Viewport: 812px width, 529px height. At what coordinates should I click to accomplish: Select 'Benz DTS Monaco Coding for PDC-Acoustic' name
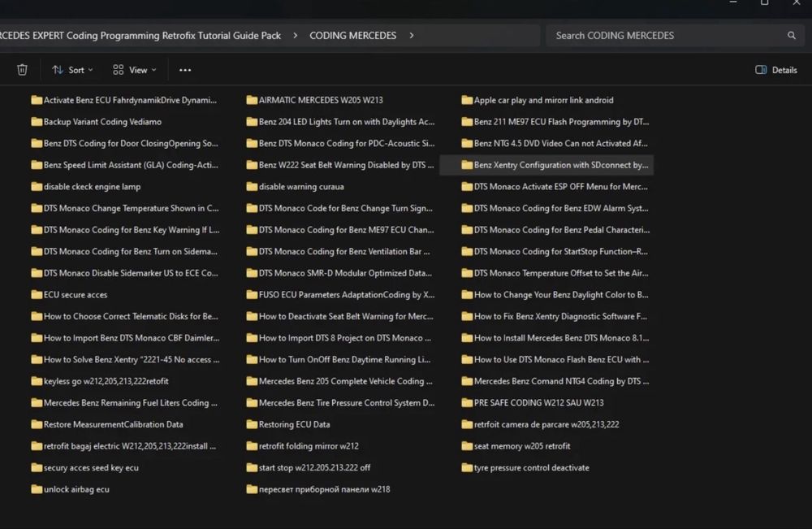[347, 144]
